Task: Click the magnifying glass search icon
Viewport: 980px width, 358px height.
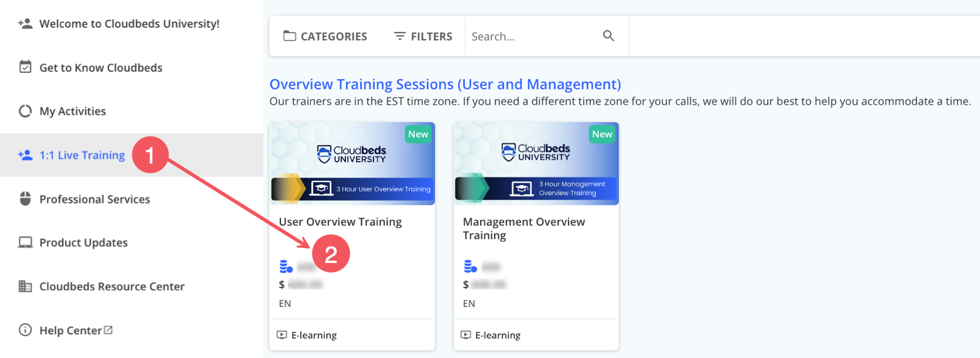Action: tap(608, 36)
